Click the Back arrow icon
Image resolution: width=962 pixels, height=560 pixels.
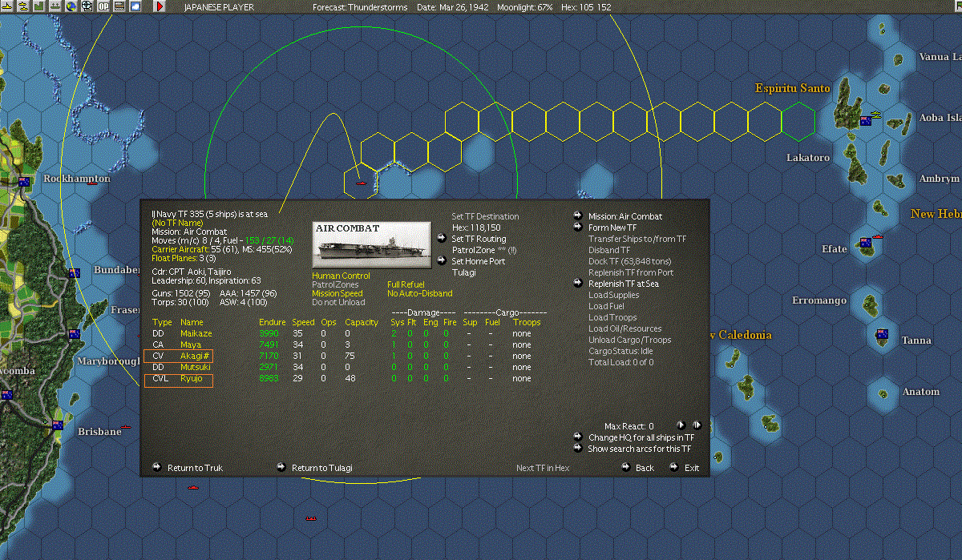[625, 467]
